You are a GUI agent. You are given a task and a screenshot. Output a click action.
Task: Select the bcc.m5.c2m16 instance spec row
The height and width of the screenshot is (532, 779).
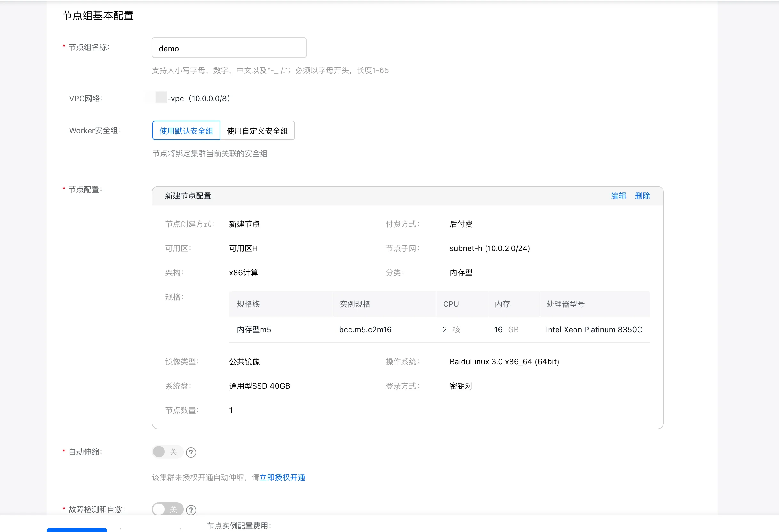[x=365, y=329]
